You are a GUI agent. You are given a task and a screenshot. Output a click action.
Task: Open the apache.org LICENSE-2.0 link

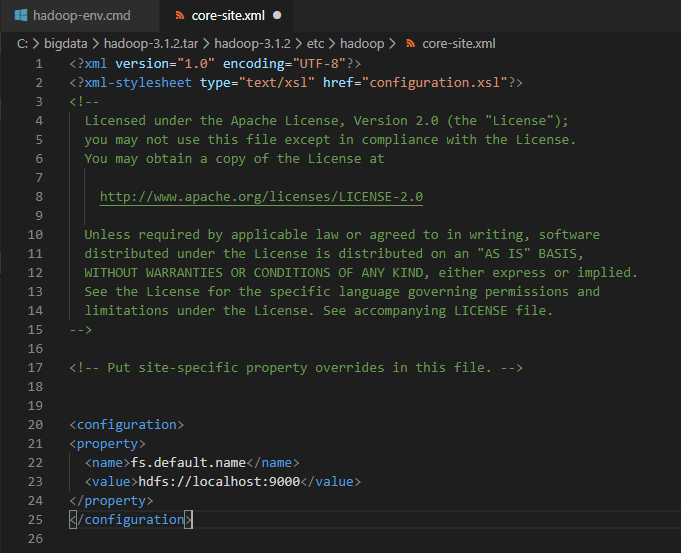261,196
